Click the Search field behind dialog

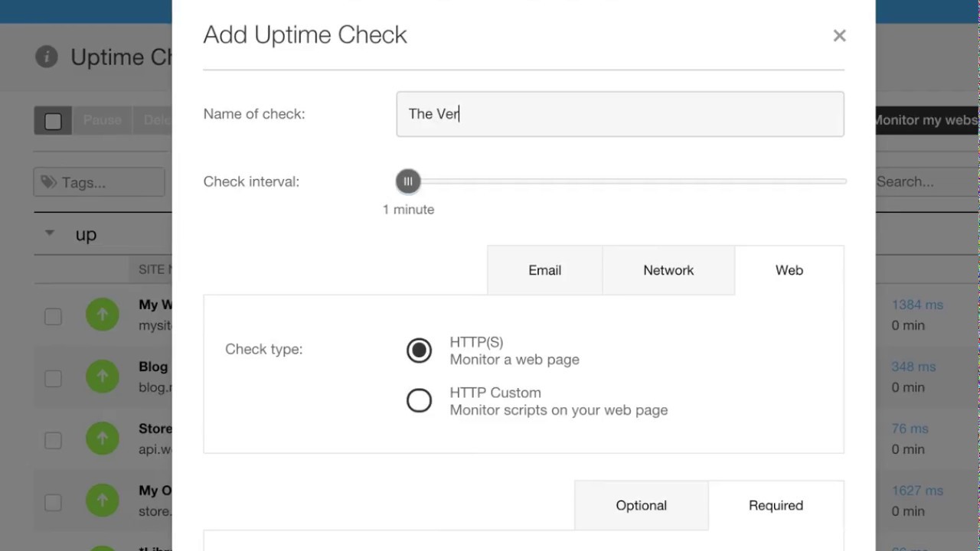(x=927, y=181)
